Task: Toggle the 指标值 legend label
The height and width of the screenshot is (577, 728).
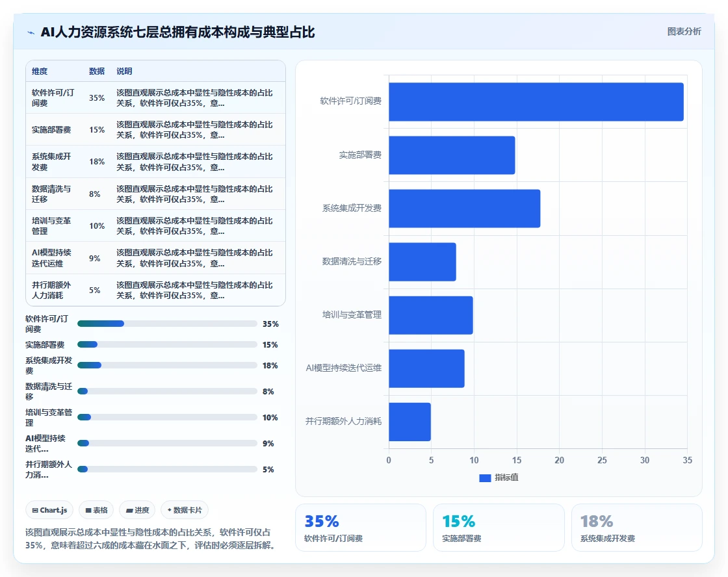Action: (x=506, y=478)
